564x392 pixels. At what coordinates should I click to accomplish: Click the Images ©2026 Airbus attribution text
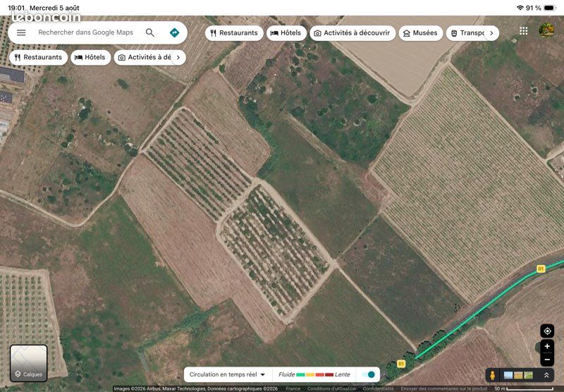point(196,388)
